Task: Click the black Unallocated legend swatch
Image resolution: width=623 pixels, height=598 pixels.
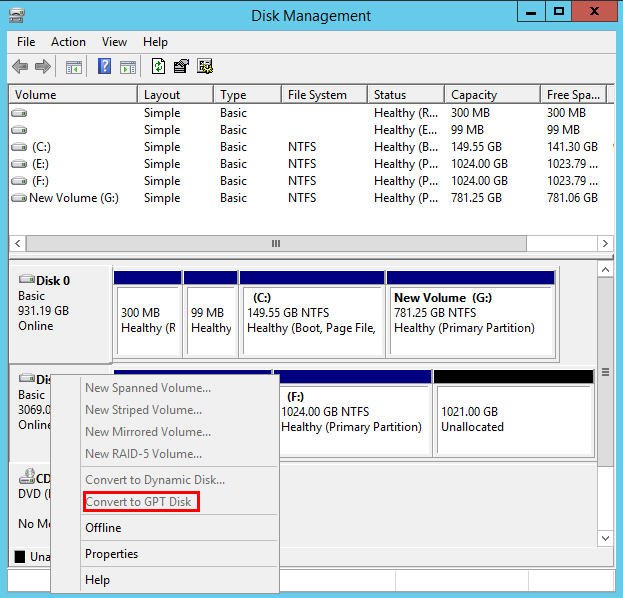Action: pos(20,557)
